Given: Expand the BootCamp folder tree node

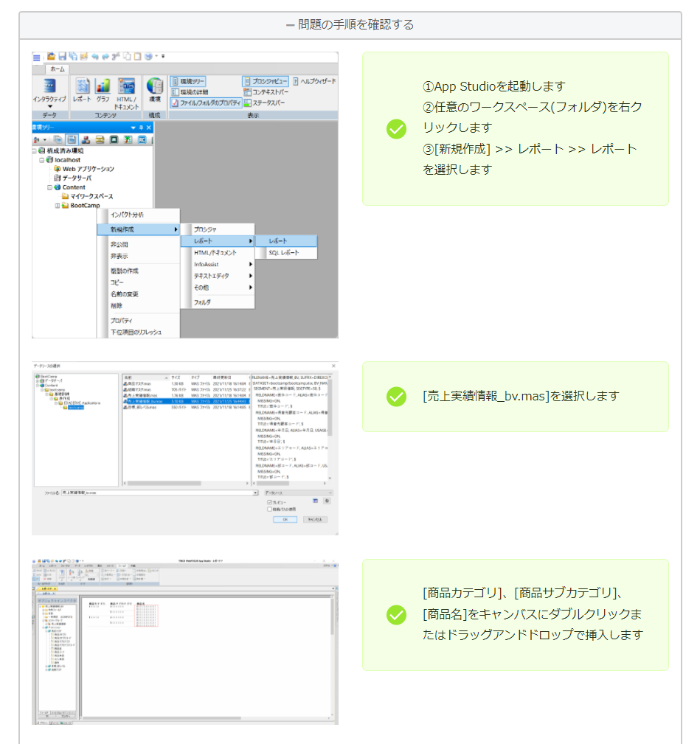Looking at the screenshot, I should [58, 206].
